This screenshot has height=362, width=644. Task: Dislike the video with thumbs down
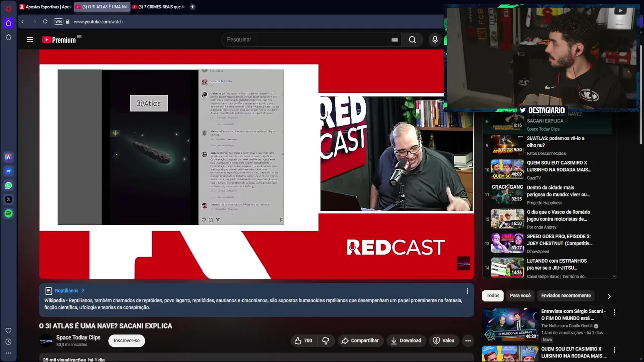click(x=326, y=341)
